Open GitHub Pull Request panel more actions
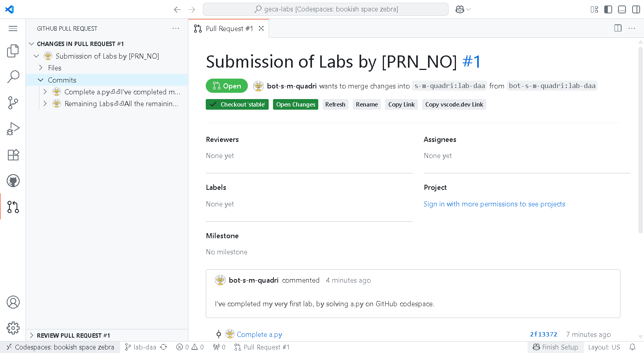Screen dimensions: 644x353 pyautogui.click(x=176, y=28)
